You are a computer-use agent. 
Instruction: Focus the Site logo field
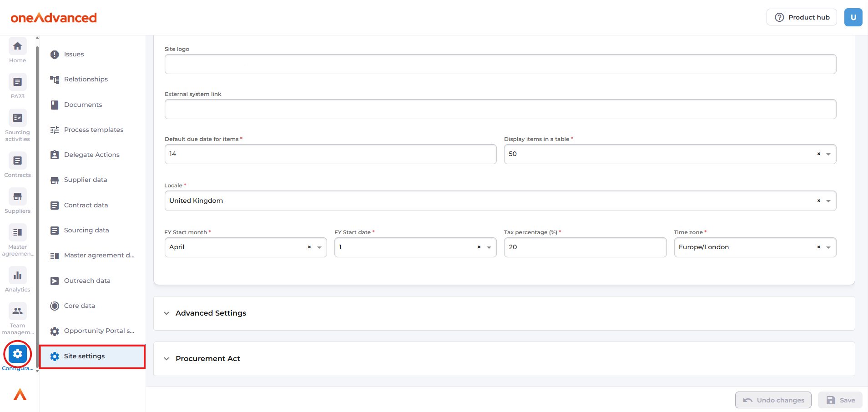point(500,64)
